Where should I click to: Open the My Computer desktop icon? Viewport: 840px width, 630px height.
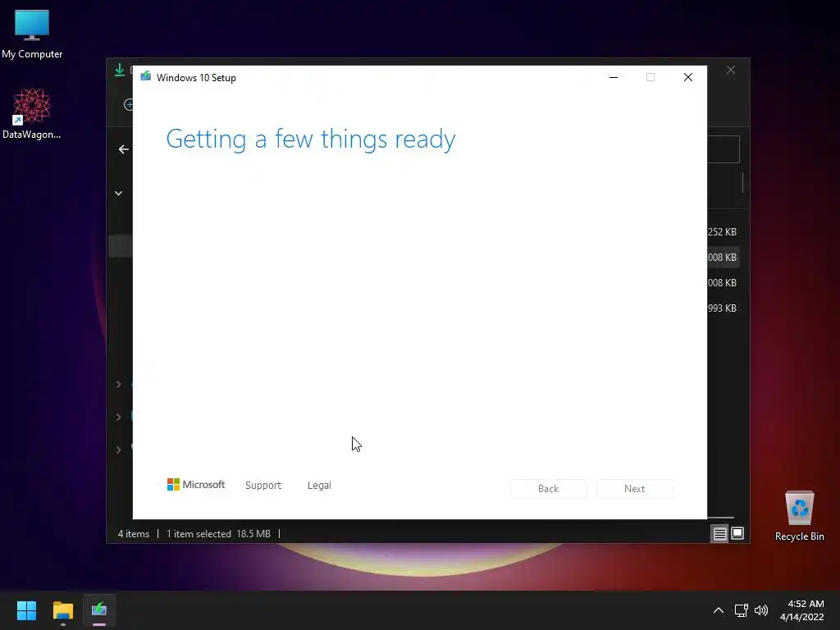pos(32,34)
